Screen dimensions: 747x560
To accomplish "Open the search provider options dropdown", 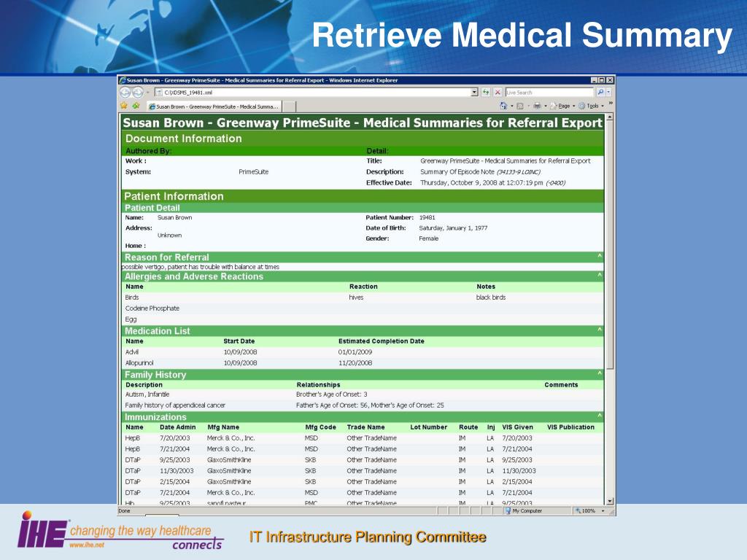I will [608, 93].
